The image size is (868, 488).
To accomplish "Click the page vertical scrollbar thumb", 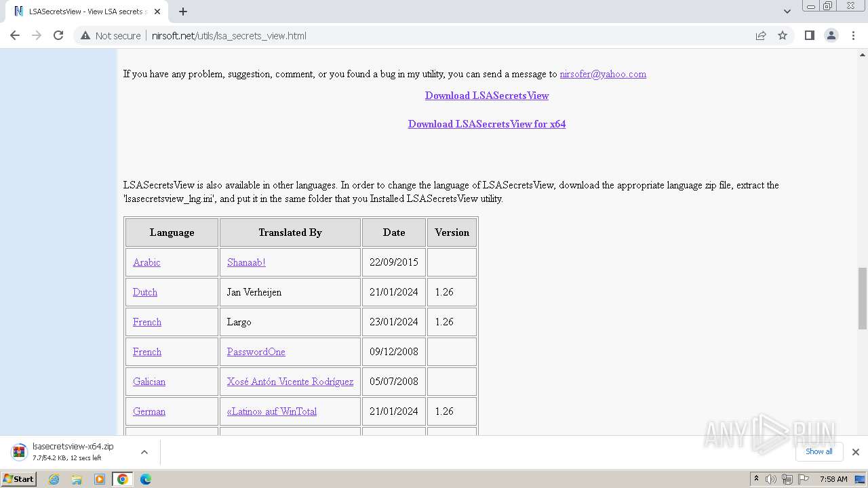I will click(x=863, y=298).
